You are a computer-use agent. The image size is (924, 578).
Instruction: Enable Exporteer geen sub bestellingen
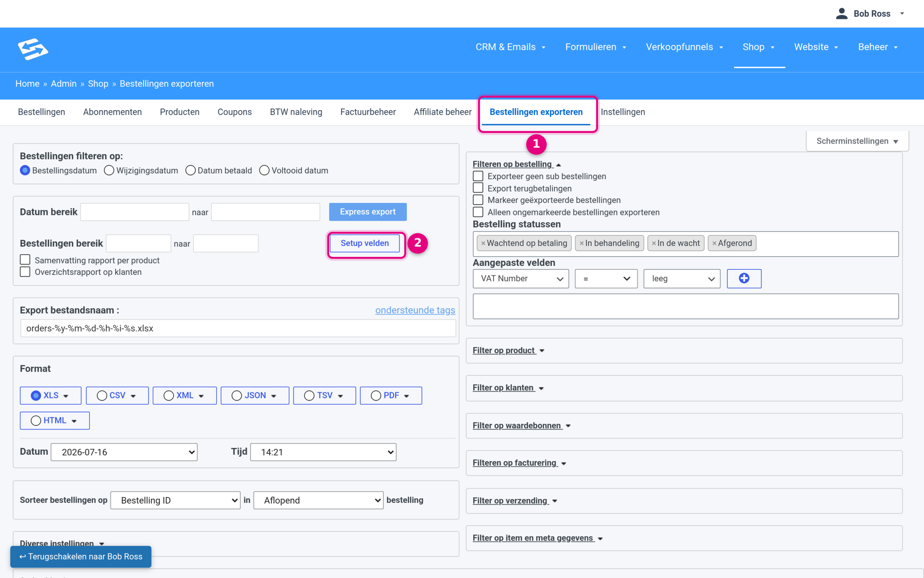[x=478, y=176]
